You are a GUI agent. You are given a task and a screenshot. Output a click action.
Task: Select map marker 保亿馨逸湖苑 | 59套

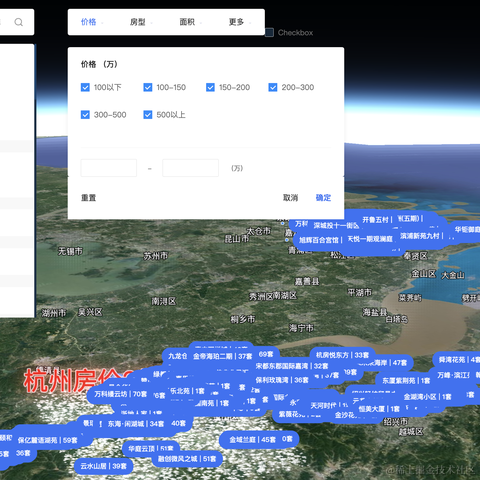47,440
